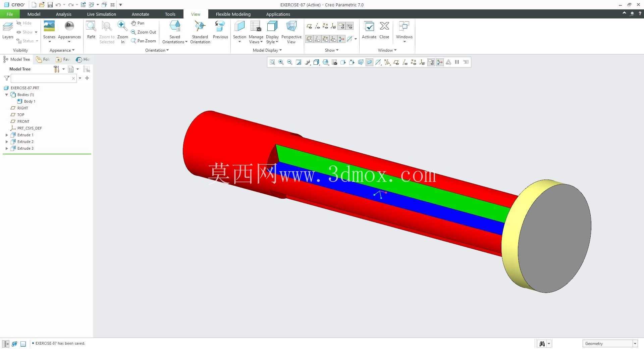The width and height of the screenshot is (644, 349).
Task: Toggle point display in ribbon Show group
Action: 325,26
